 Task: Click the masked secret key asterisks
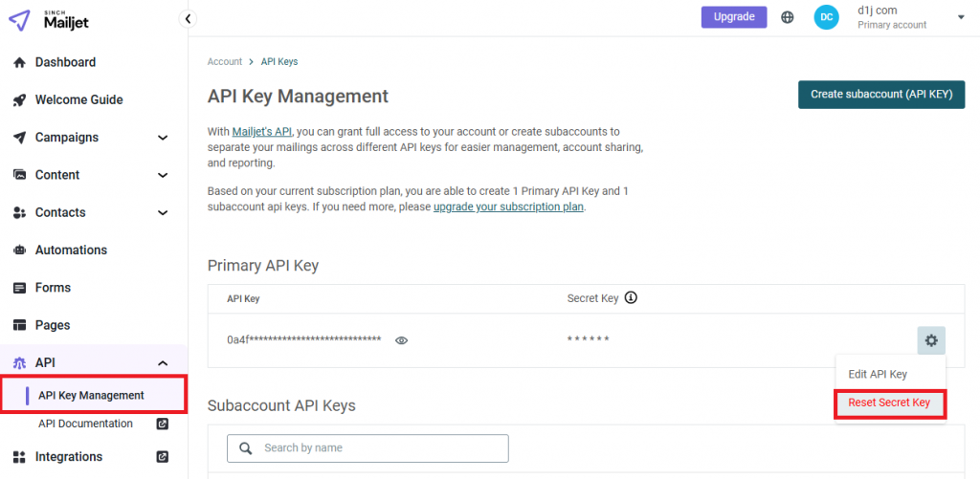pos(589,339)
